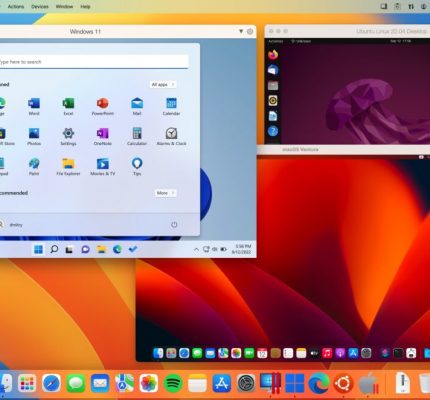
Task: Open Chat on the Windows taskbar
Action: (85, 249)
